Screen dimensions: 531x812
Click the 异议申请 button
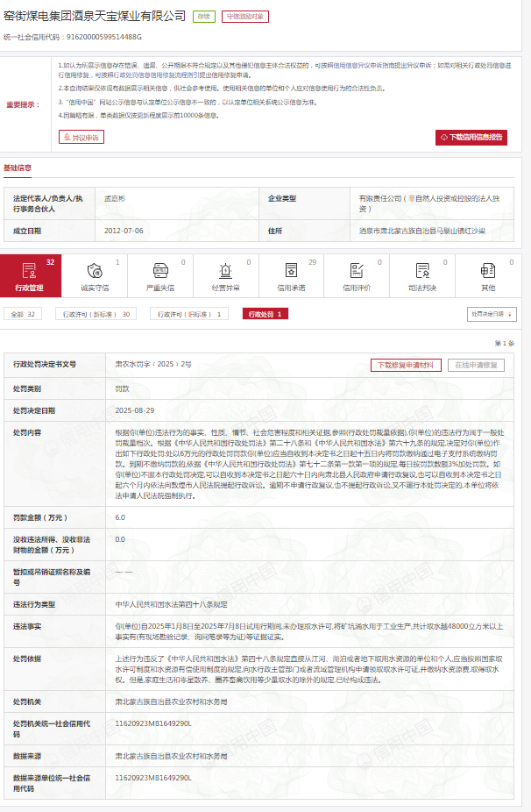pyautogui.click(x=81, y=137)
